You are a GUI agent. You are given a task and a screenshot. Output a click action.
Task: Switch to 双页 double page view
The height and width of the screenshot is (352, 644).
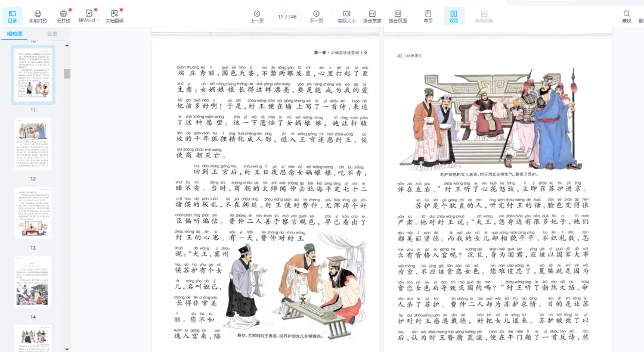[453, 17]
